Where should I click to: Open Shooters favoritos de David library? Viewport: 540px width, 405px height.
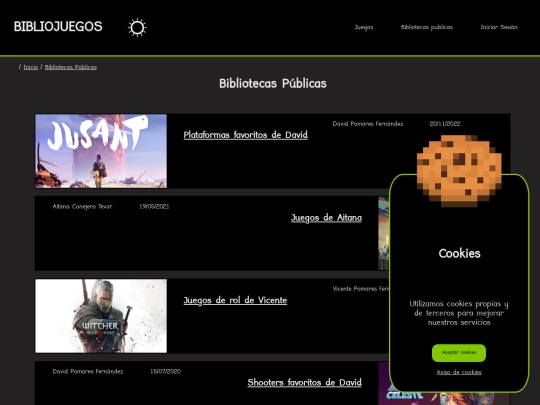[304, 382]
